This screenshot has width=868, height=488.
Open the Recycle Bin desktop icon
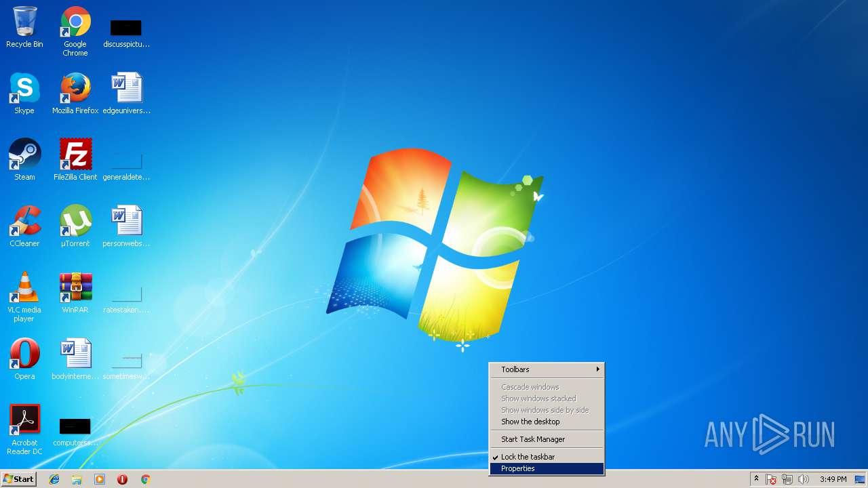24,27
